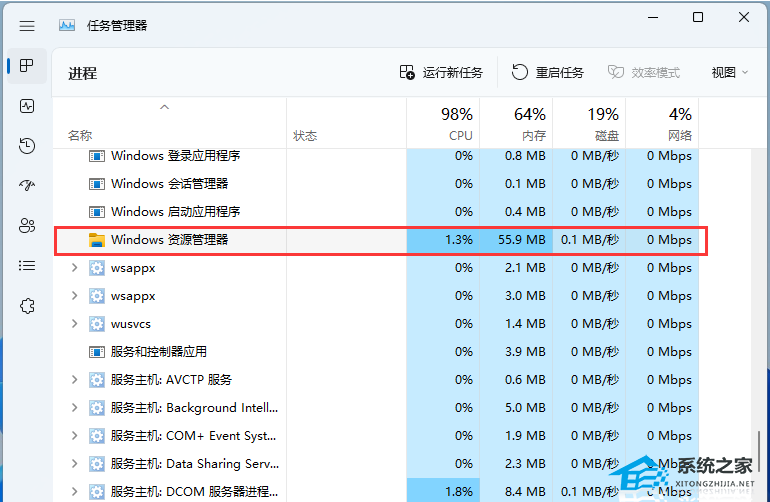
Task: Expand 服务主机: Data Sharing Serv...
Action: pos(75,464)
